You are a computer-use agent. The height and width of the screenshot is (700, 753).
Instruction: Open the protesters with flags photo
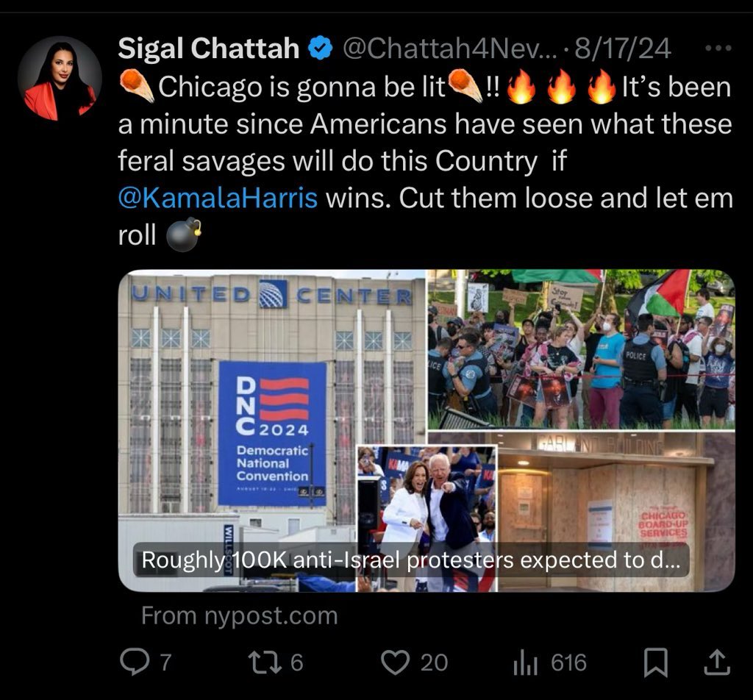[581, 349]
